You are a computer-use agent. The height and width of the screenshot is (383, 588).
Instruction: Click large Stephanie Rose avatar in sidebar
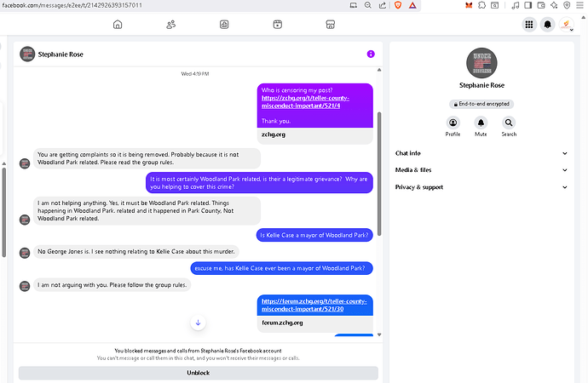click(x=481, y=63)
